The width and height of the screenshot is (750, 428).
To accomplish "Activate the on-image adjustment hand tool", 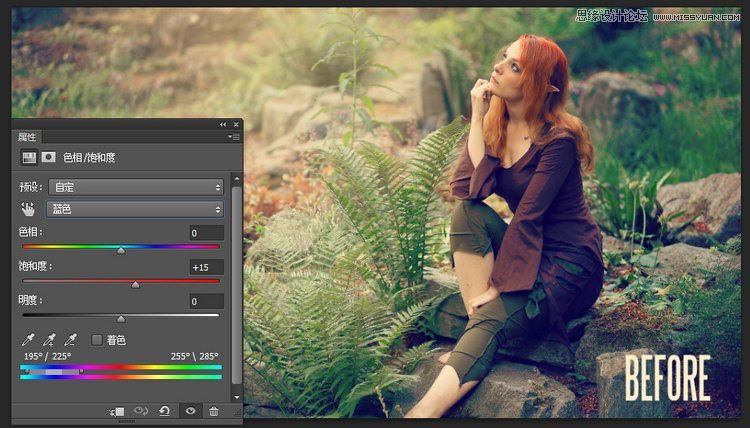I will click(x=29, y=209).
